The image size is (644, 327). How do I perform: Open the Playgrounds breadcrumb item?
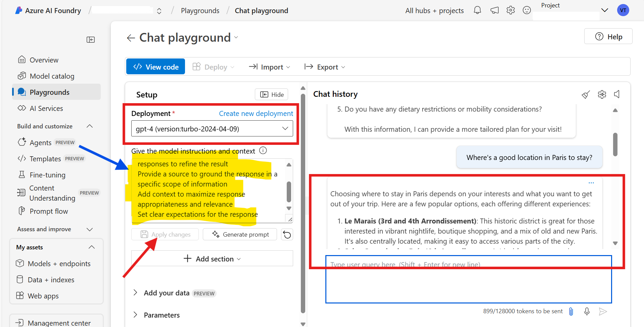pyautogui.click(x=200, y=10)
